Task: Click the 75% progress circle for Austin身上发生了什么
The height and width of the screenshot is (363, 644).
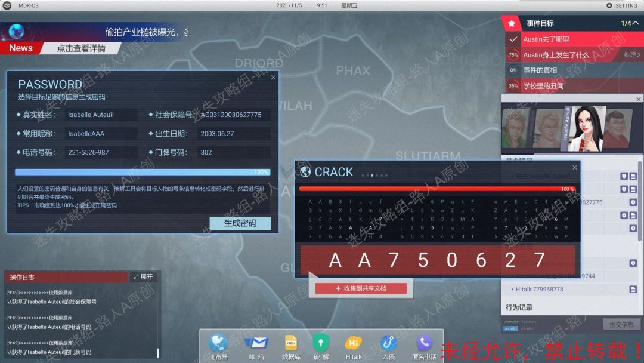Action: (x=513, y=55)
